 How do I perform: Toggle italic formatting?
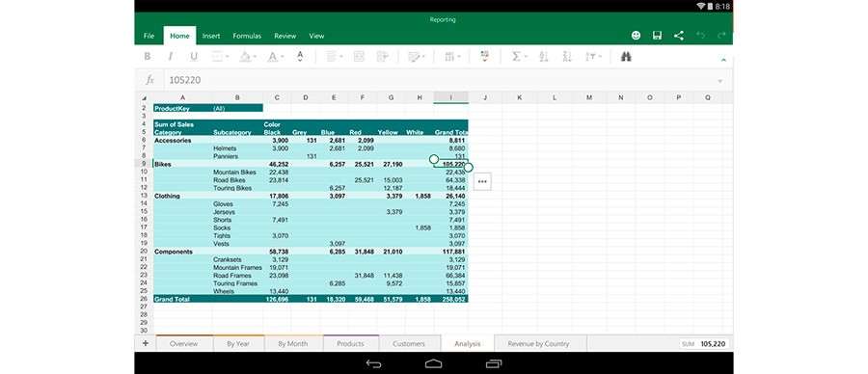[x=171, y=57]
